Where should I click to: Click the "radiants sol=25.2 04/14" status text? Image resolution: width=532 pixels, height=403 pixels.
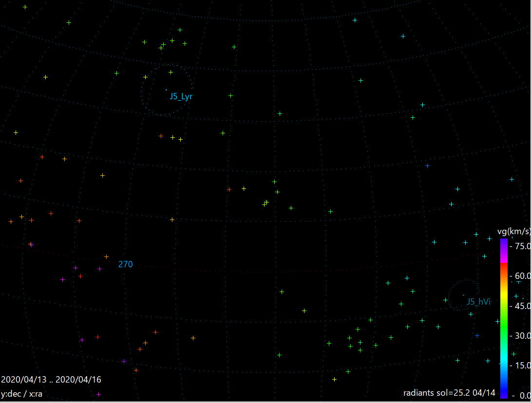pos(449,392)
